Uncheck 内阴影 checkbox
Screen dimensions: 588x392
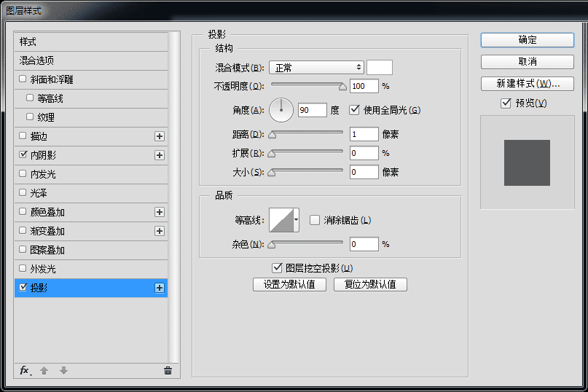point(23,155)
